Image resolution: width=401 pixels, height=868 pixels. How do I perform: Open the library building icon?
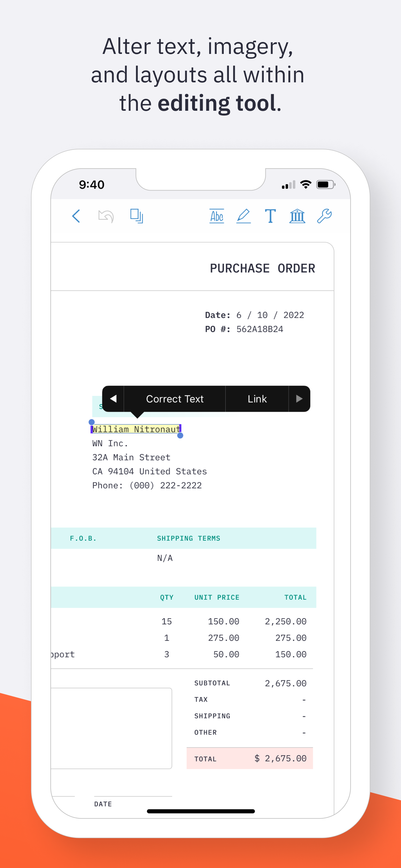coord(297,216)
